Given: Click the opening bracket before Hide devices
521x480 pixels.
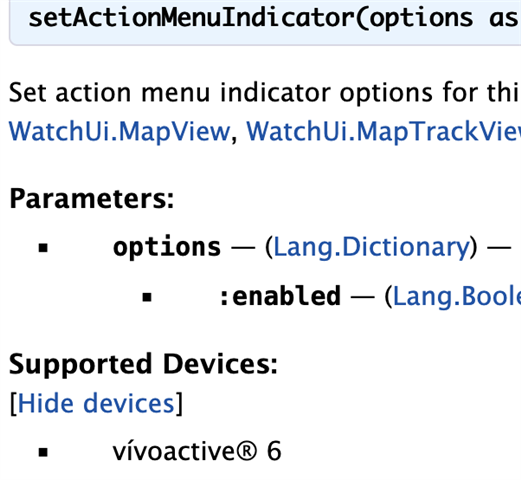Looking at the screenshot, I should point(13,404).
